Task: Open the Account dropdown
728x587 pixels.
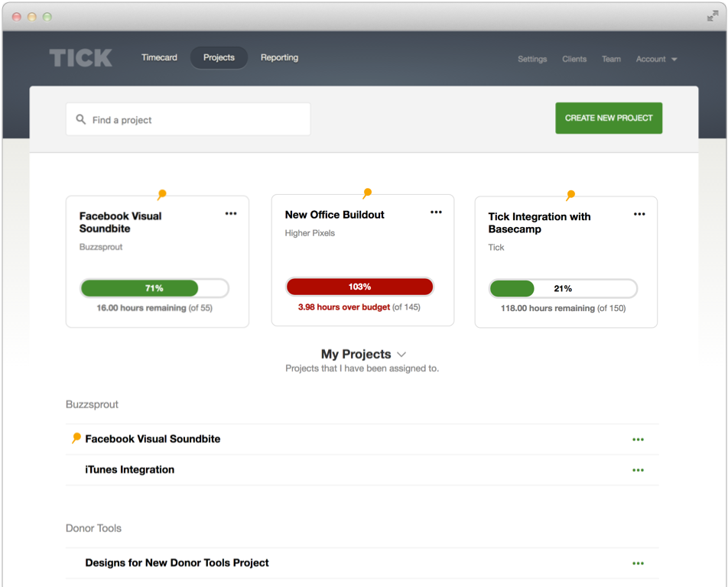Action: pyautogui.click(x=656, y=59)
